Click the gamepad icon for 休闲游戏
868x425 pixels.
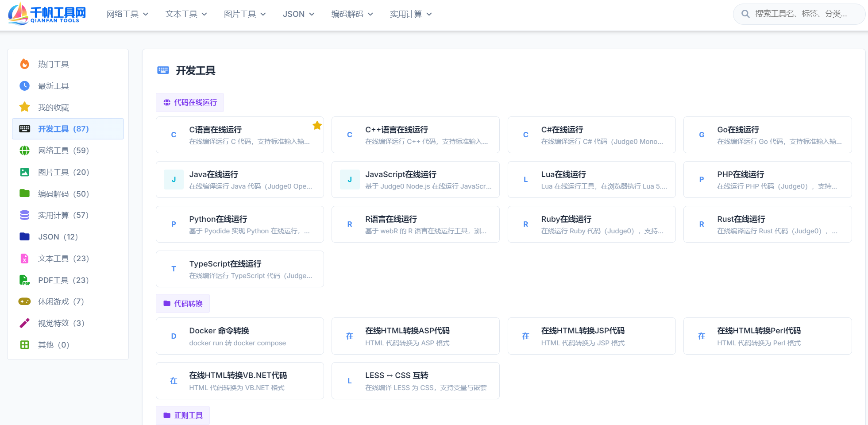25,301
